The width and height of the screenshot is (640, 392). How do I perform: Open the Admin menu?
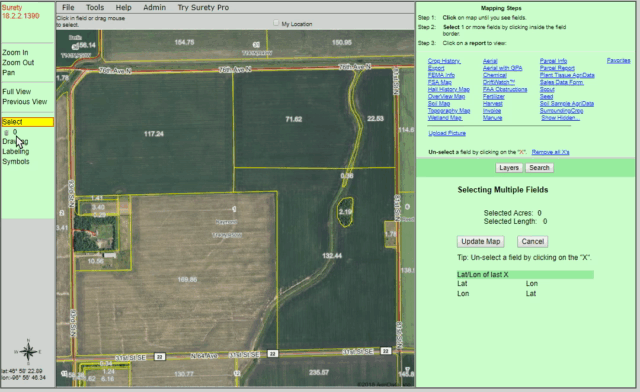pos(154,7)
